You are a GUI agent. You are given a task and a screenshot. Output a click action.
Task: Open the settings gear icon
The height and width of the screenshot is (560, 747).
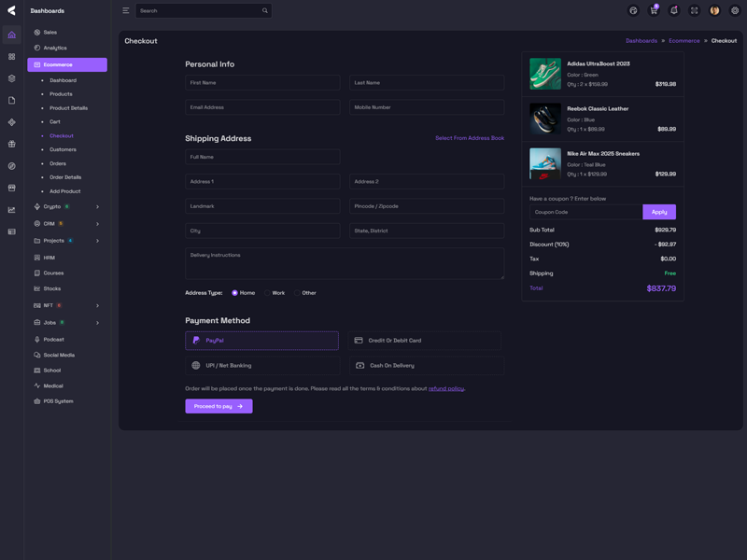click(735, 10)
